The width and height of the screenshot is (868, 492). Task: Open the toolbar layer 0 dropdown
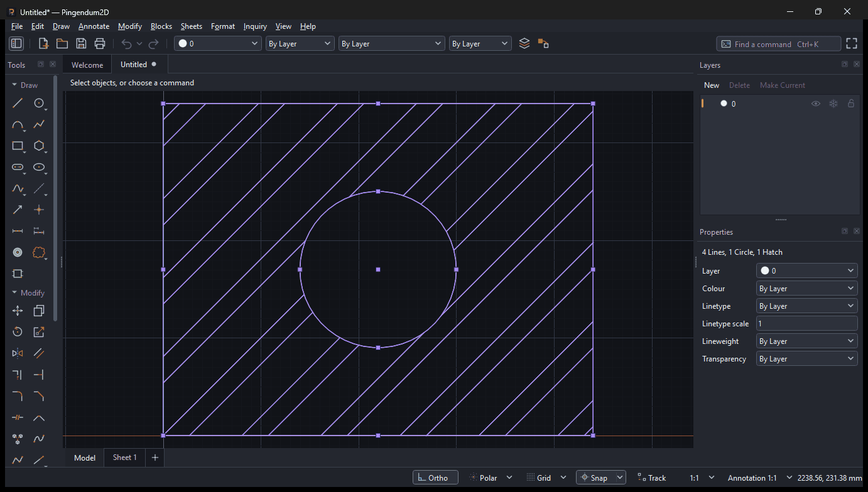[218, 43]
